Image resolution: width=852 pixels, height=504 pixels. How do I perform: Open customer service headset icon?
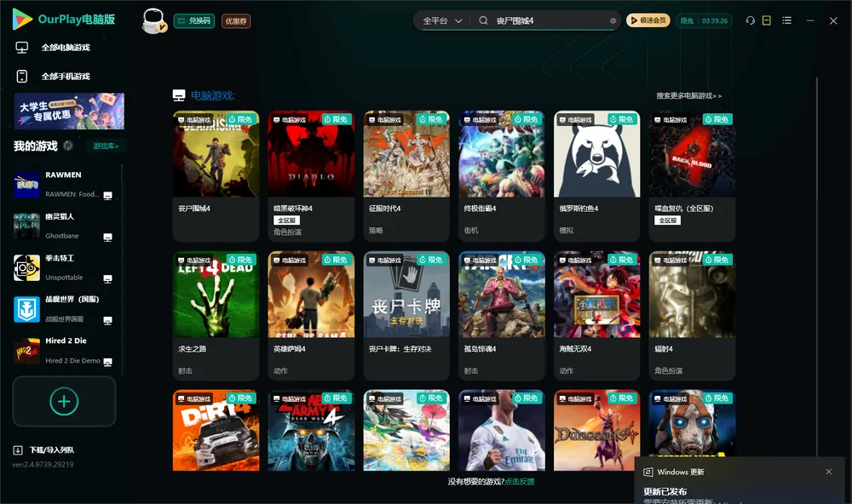click(x=750, y=20)
